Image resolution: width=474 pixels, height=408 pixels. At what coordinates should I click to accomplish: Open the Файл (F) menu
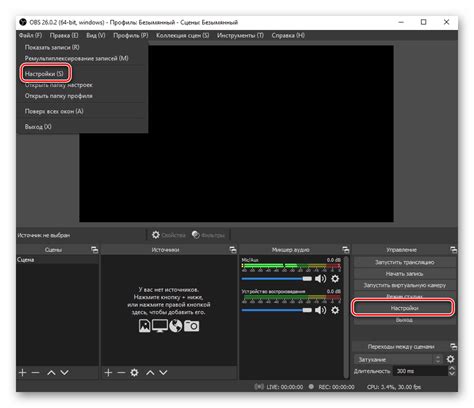pyautogui.click(x=30, y=35)
